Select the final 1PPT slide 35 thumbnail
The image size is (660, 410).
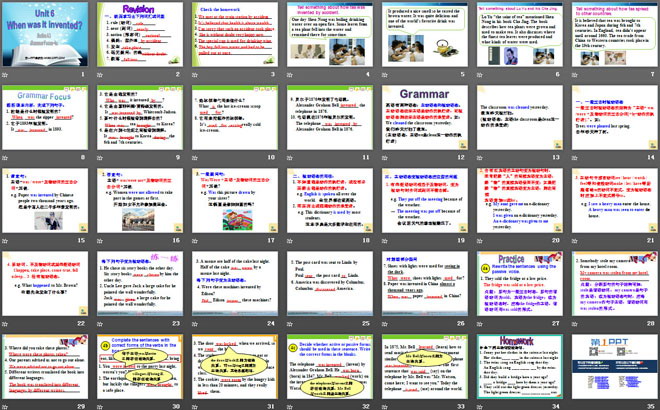click(615, 366)
